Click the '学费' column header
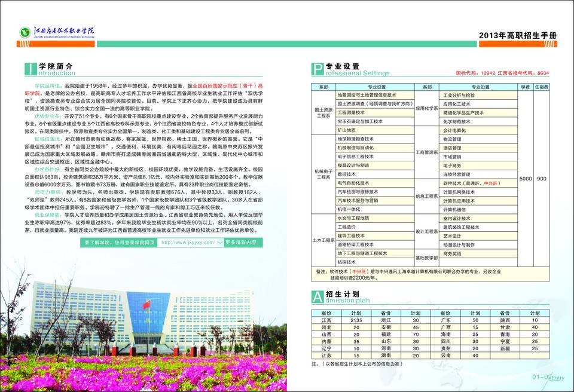The height and width of the screenshot is (392, 574). 526,87
